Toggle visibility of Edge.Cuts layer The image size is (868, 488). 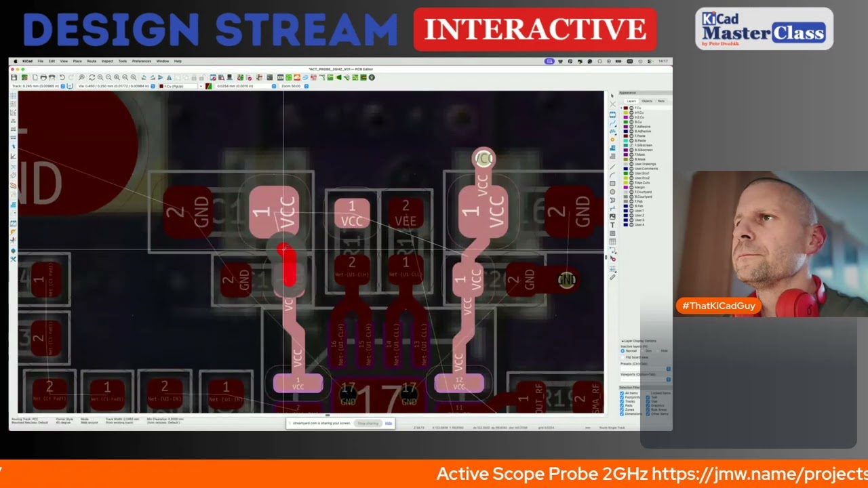pos(631,182)
